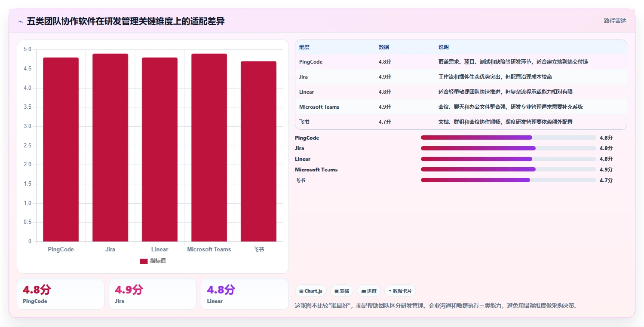Image resolution: width=644 pixels, height=327 pixels.
Task: Click the PingCode x-axis label
Action: 61,250
